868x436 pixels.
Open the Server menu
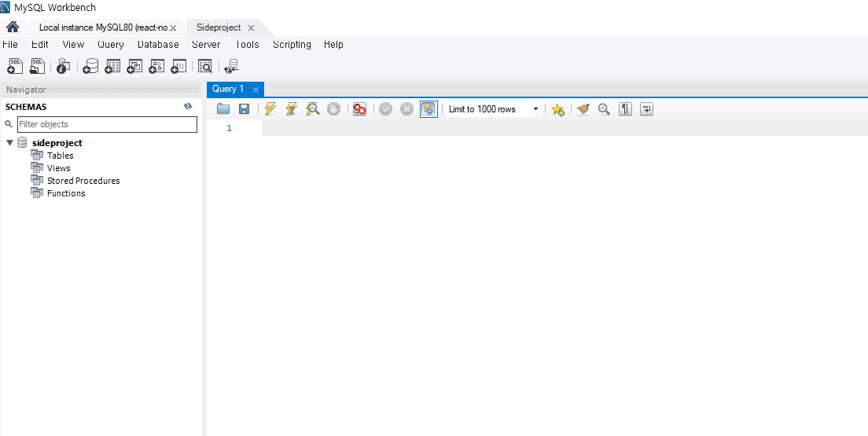206,44
